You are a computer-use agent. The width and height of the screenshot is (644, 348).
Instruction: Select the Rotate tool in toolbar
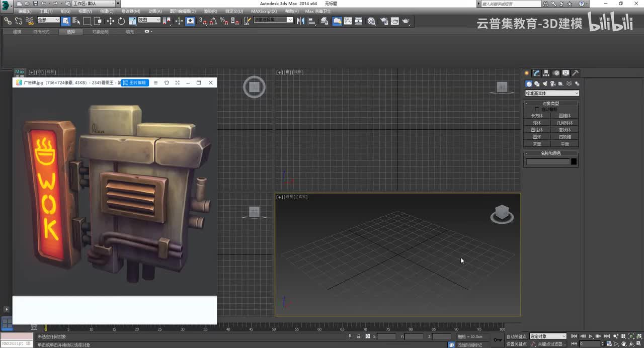[x=121, y=21]
